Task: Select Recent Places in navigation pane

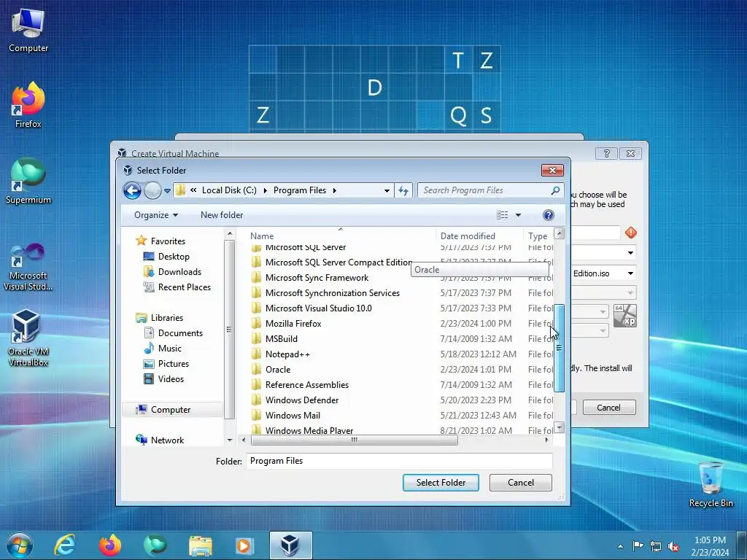Action: (185, 287)
